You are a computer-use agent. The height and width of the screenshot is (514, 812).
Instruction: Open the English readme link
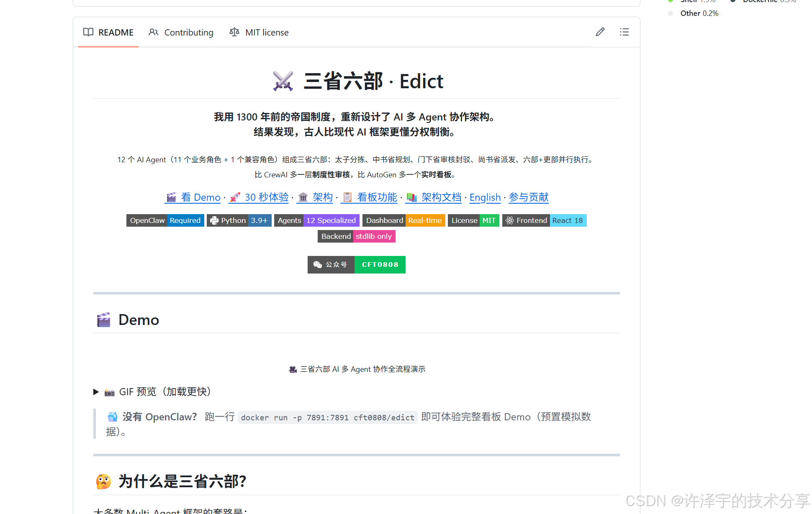(485, 197)
